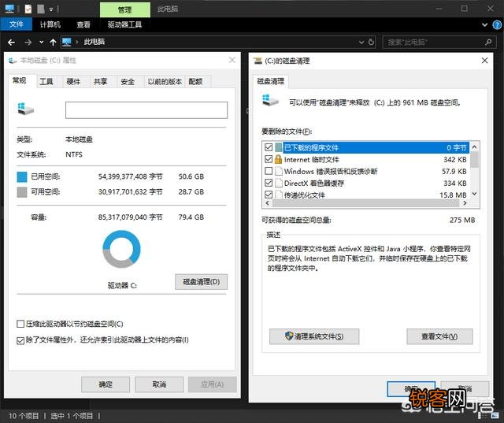Viewport: 504px width, 423px height.
Task: Check Windows 错误报告和反馈诊断 checkbox
Action: click(x=269, y=171)
